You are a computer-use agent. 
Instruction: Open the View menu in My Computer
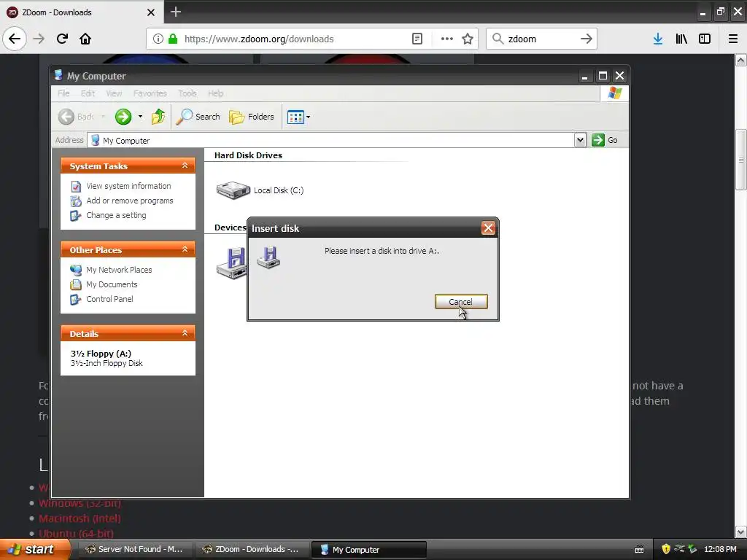pyautogui.click(x=114, y=93)
